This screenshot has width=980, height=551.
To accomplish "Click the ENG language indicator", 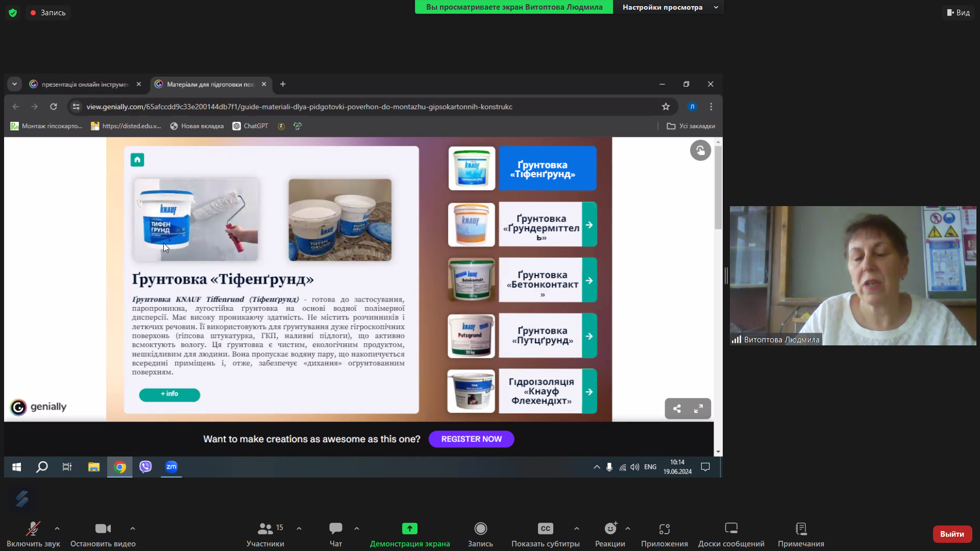I will pyautogui.click(x=650, y=467).
